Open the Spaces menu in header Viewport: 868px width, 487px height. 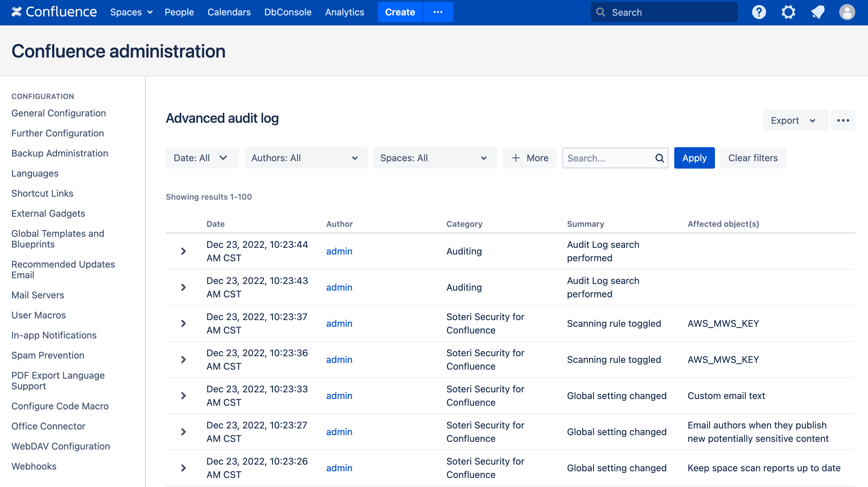(131, 12)
